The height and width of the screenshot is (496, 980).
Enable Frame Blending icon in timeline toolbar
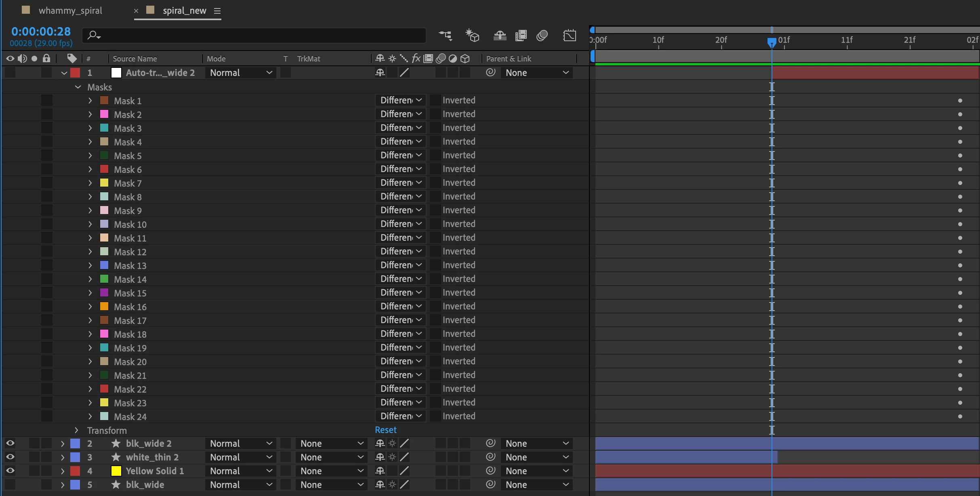[521, 36]
